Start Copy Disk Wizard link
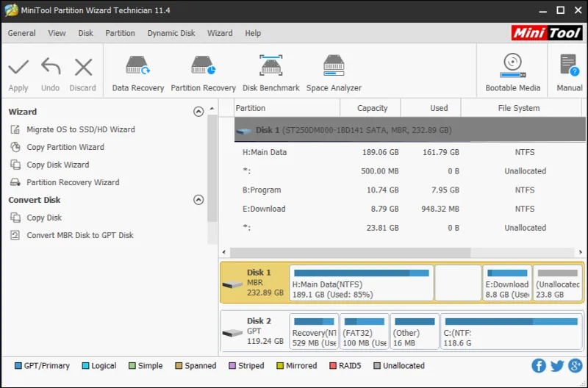 pos(58,165)
